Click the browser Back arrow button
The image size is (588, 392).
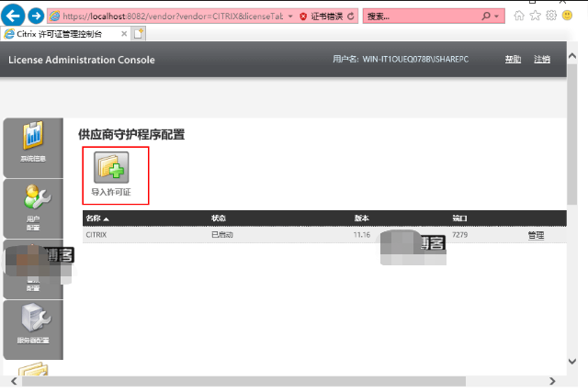[x=13, y=16]
